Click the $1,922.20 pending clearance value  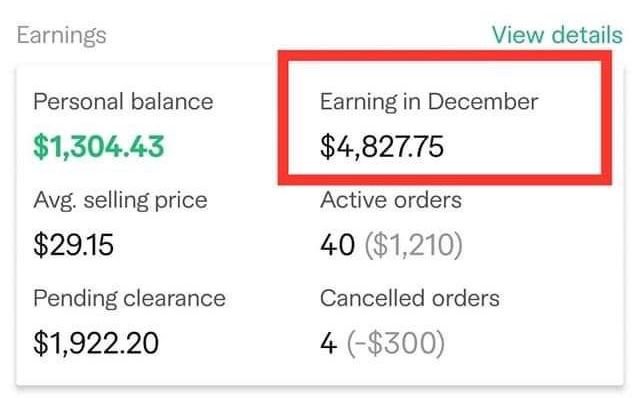click(x=96, y=343)
